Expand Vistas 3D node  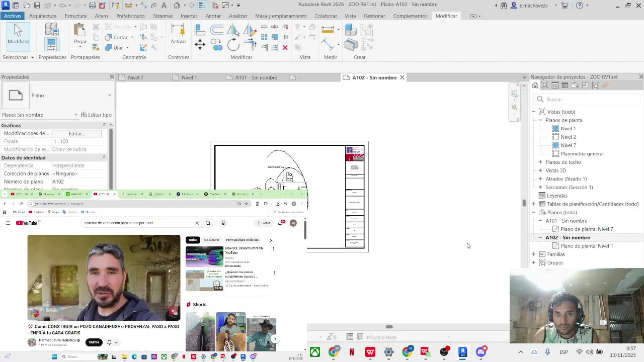tap(540, 170)
